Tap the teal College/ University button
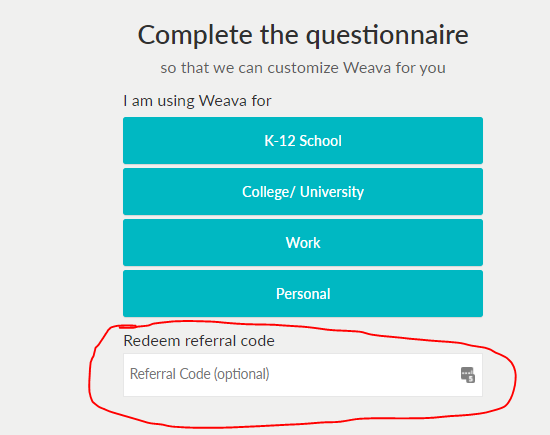Image resolution: width=550 pixels, height=435 pixels. coord(303,192)
